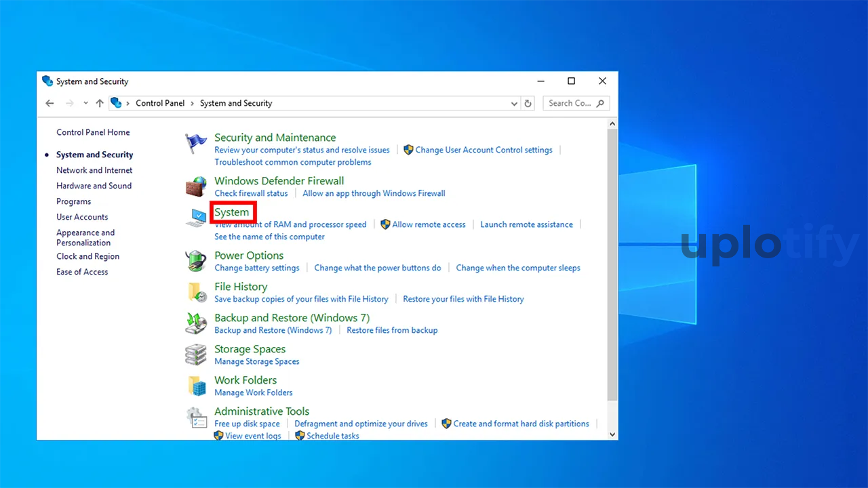This screenshot has height=488, width=868.
Task: Click Check firewall status
Action: click(251, 193)
